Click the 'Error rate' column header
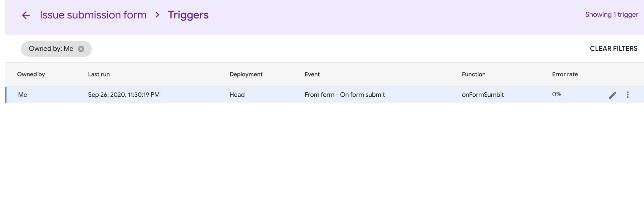The width and height of the screenshot is (644, 199). coord(565,74)
